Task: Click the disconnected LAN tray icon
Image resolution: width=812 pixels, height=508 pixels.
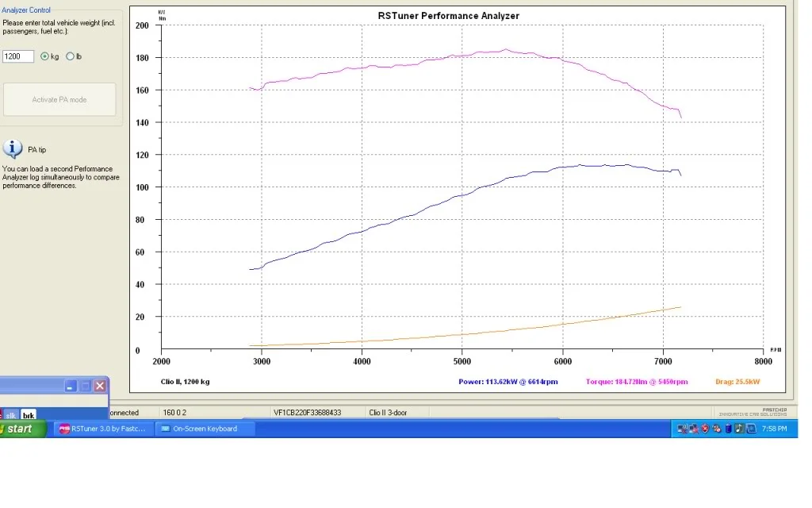Action: [694, 429]
